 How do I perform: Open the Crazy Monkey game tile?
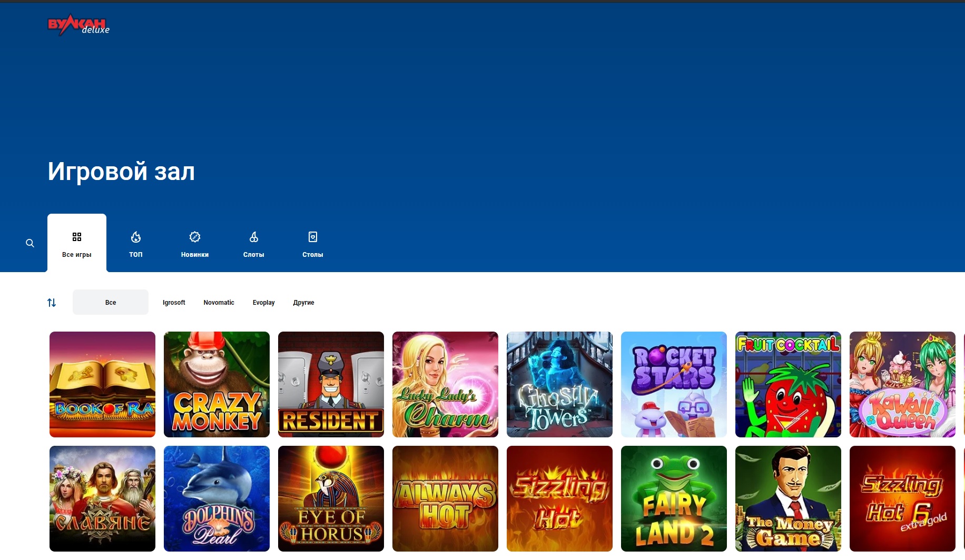(216, 384)
